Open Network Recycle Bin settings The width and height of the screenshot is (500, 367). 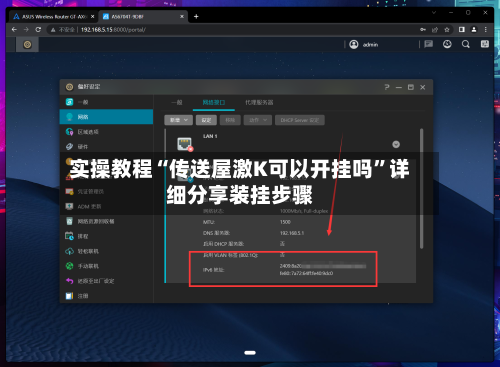[x=106, y=221]
